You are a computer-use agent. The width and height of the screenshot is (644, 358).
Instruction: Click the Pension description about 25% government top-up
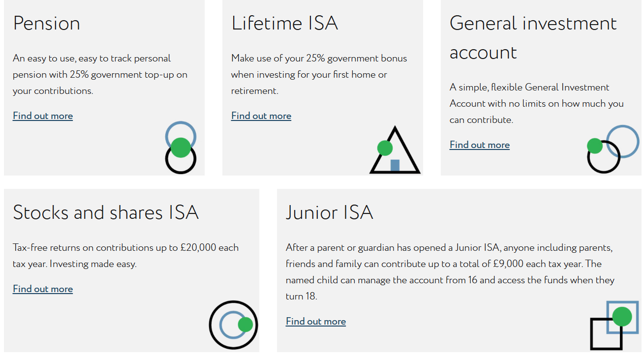100,75
